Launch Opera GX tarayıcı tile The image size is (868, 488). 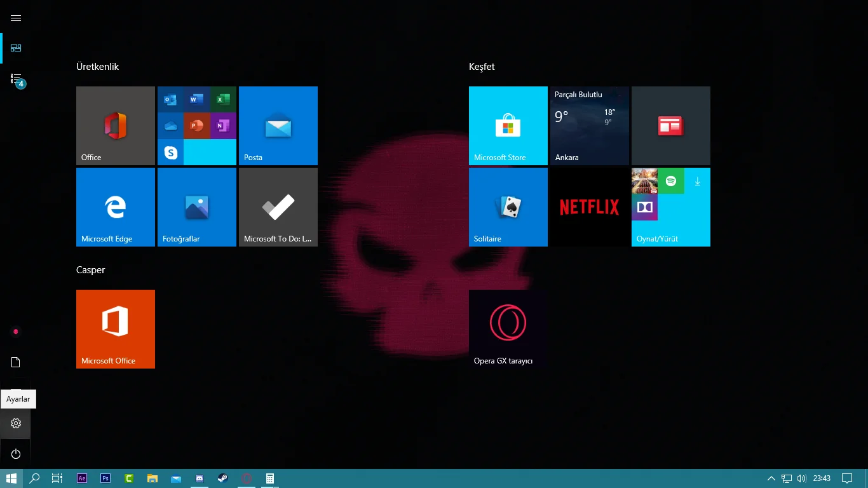coord(508,329)
